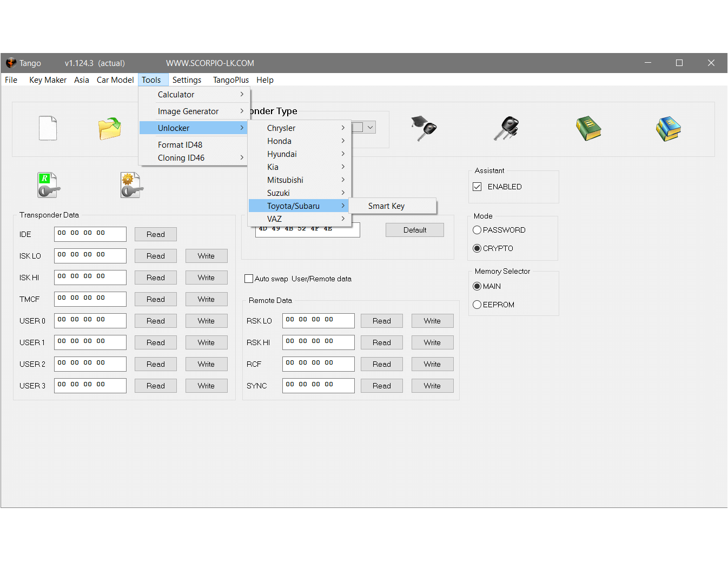Click the Tango app logo in title bar
The height and width of the screenshot is (561, 728).
(11, 63)
